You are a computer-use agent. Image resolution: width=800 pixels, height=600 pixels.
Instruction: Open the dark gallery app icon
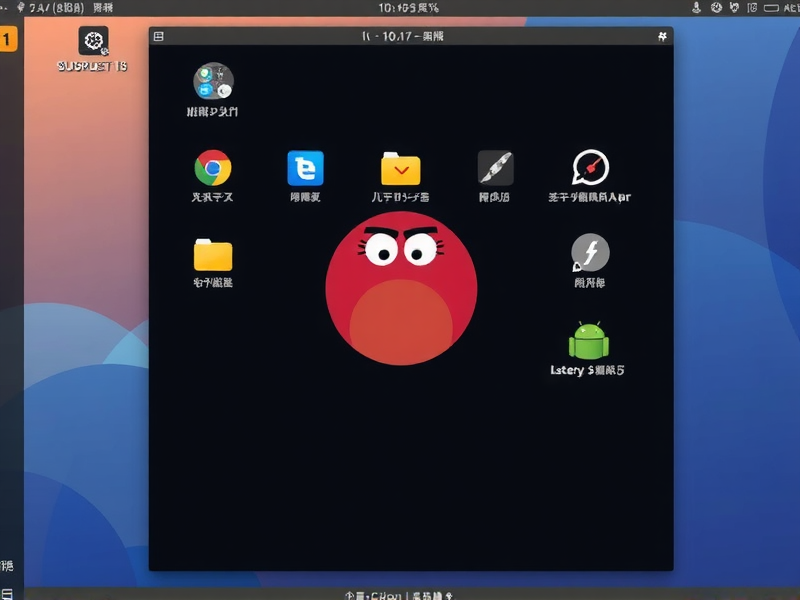(493, 168)
